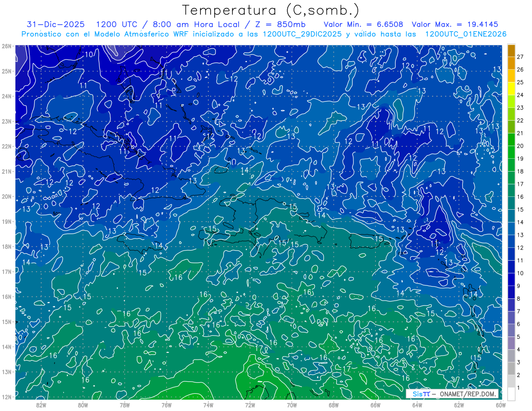Click the "5" label on the color scale
The height and width of the screenshot is (411, 532).
click(519, 337)
